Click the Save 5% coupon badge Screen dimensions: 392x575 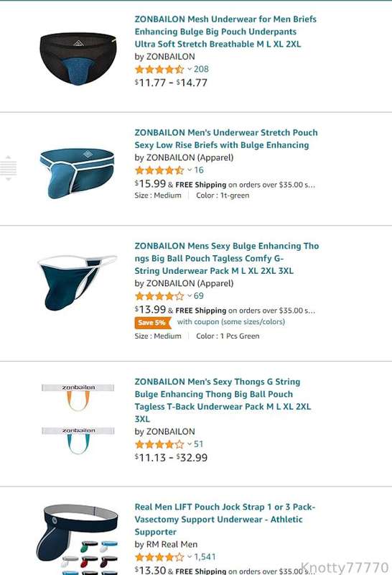[x=152, y=322]
